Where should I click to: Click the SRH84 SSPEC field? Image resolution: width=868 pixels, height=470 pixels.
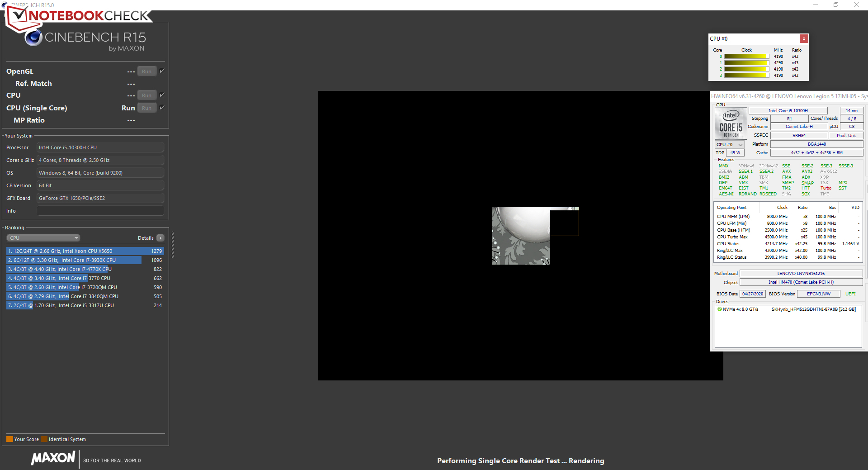(x=799, y=136)
